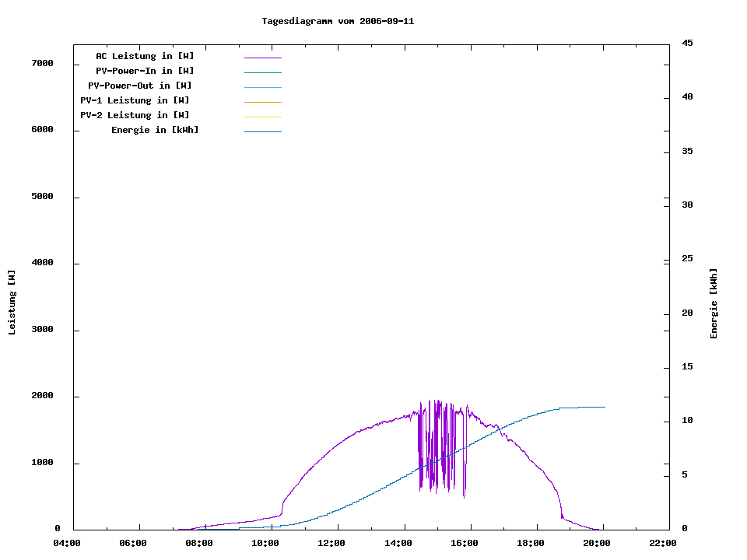
Task: Select the "PV-Power-Out in [W]" legend entry
Action: click(x=140, y=86)
